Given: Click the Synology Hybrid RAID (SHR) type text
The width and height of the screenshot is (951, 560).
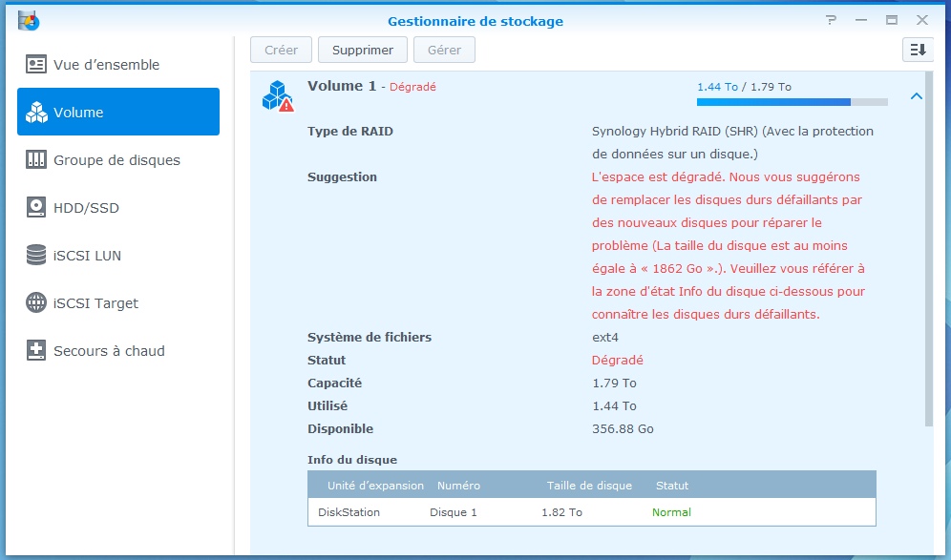Looking at the screenshot, I should click(732, 142).
